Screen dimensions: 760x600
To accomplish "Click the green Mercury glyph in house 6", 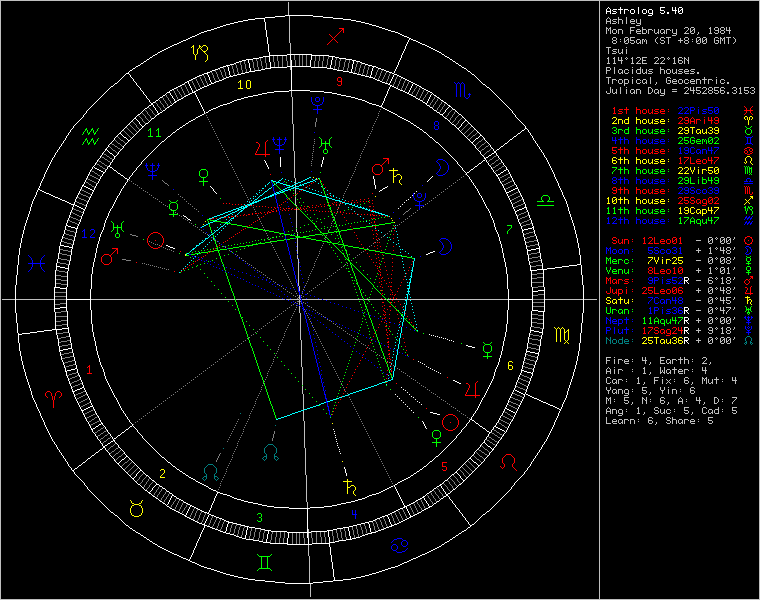I will [x=488, y=350].
